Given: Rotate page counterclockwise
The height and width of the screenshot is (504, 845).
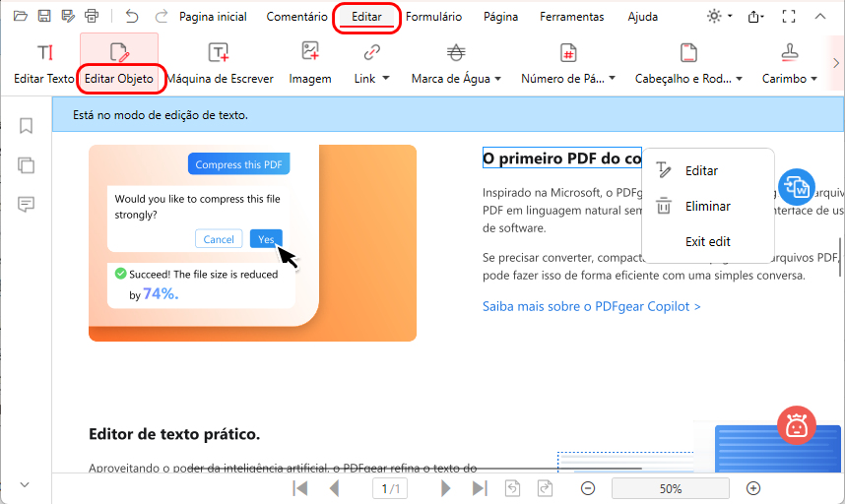Looking at the screenshot, I should tap(512, 488).
